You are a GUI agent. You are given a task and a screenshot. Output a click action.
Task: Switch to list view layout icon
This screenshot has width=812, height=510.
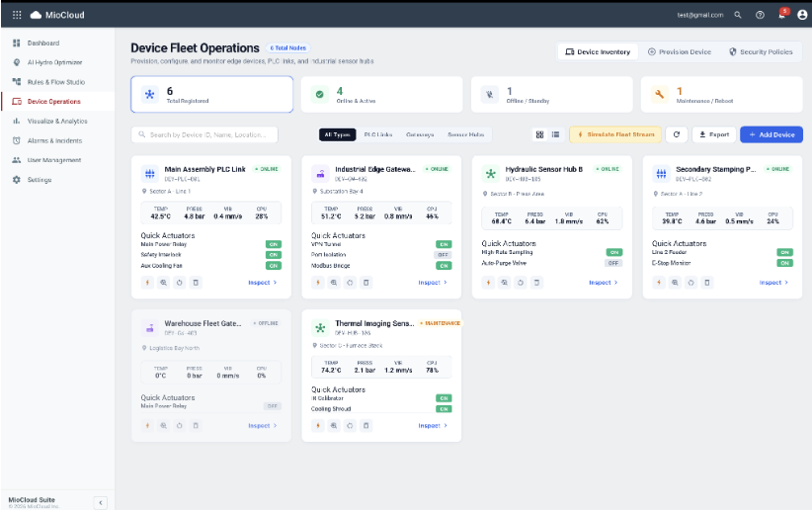556,134
